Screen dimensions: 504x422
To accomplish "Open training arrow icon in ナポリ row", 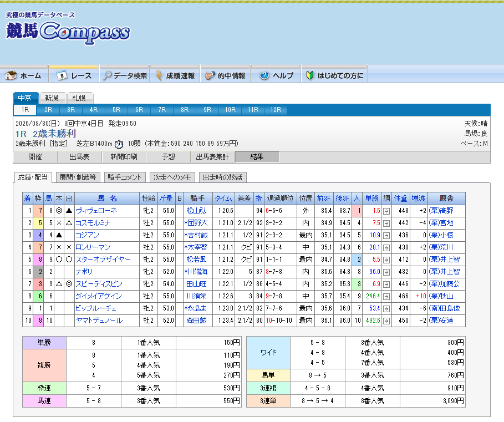I will pos(386,272).
